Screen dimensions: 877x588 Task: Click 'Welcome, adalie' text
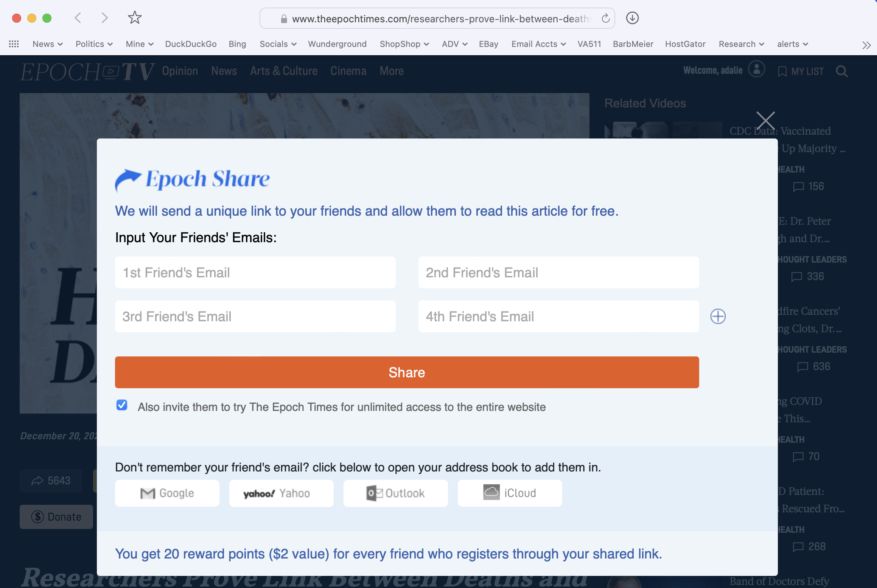(713, 70)
